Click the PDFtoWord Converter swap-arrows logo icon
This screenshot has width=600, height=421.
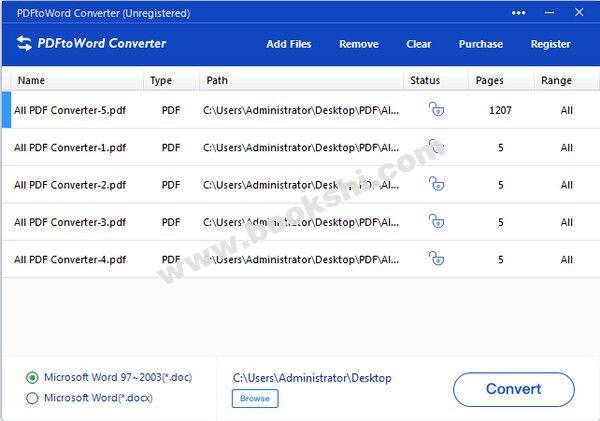click(24, 43)
